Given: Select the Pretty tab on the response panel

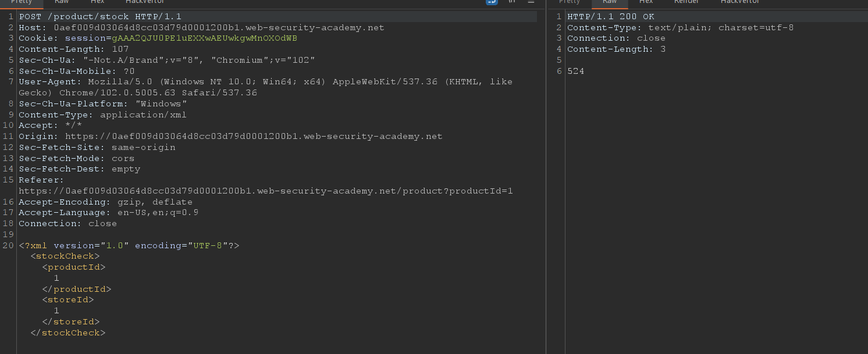Looking at the screenshot, I should click(569, 2).
